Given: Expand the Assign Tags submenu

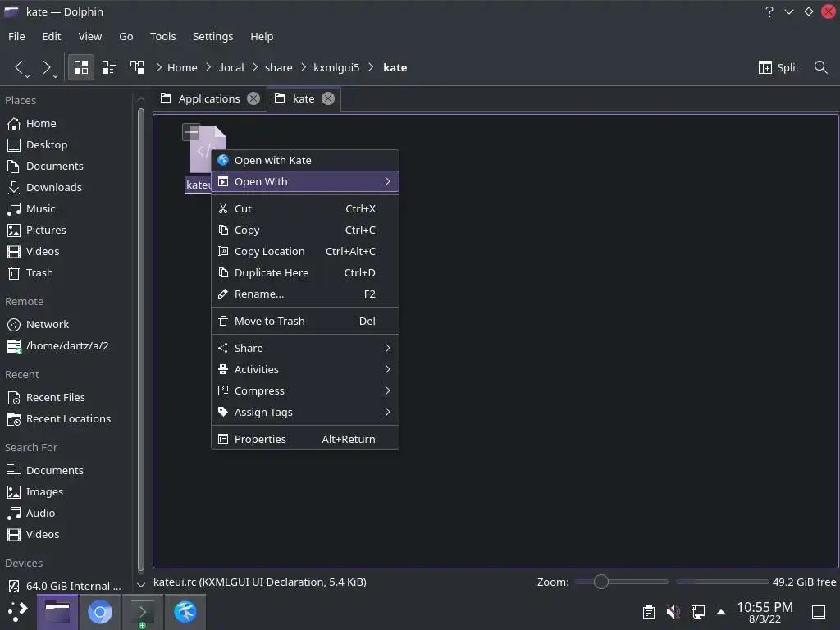Looking at the screenshot, I should pos(305,413).
